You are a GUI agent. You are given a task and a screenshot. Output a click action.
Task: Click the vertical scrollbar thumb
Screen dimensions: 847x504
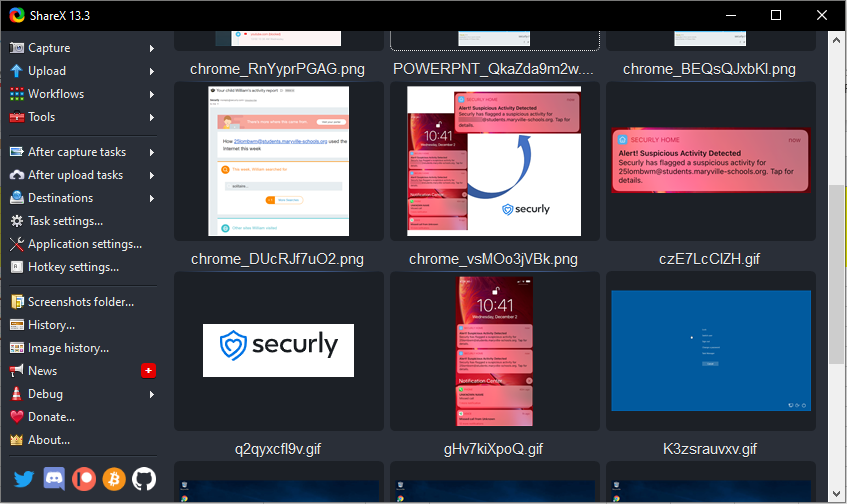point(836,274)
